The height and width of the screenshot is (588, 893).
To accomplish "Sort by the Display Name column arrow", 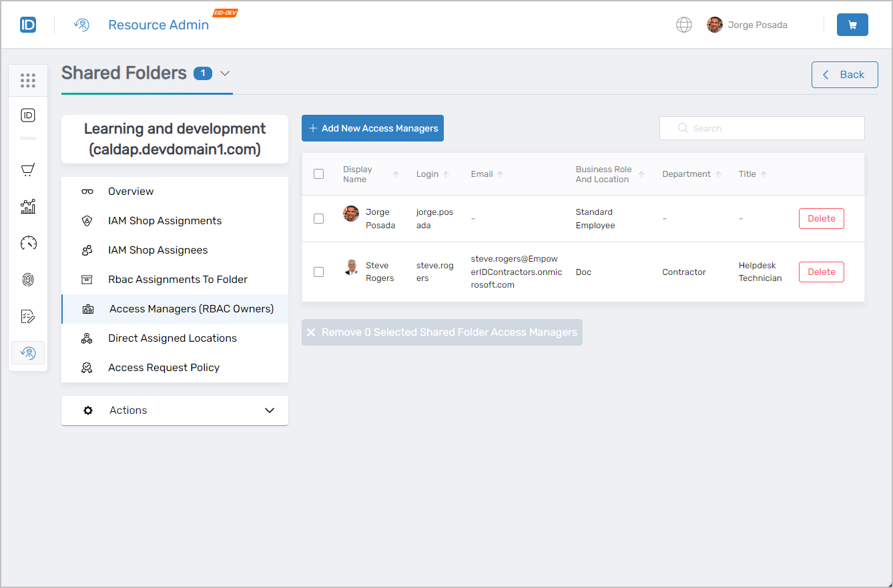I will coord(396,174).
